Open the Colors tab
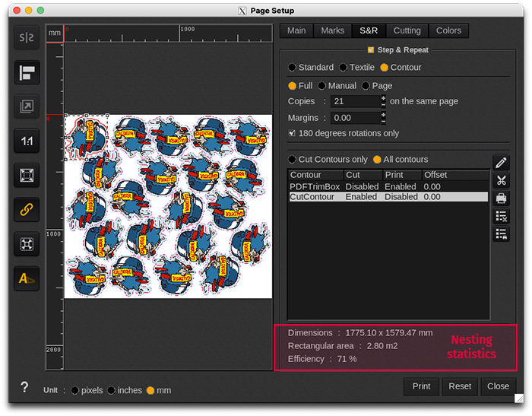Viewport: 532px width, 416px height. tap(448, 30)
